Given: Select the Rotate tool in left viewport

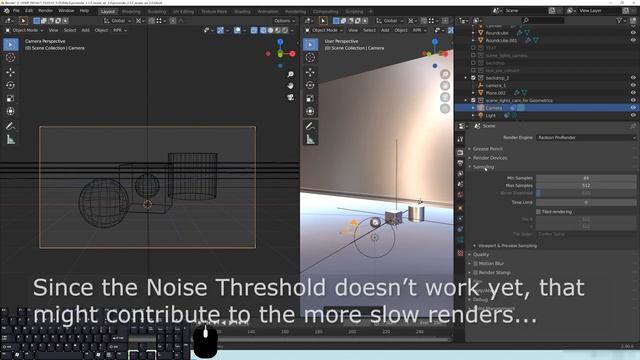Looking at the screenshot, I should [x=11, y=85].
